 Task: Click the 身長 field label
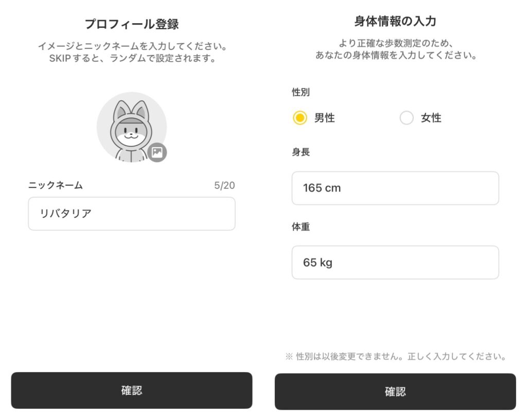pos(301,152)
